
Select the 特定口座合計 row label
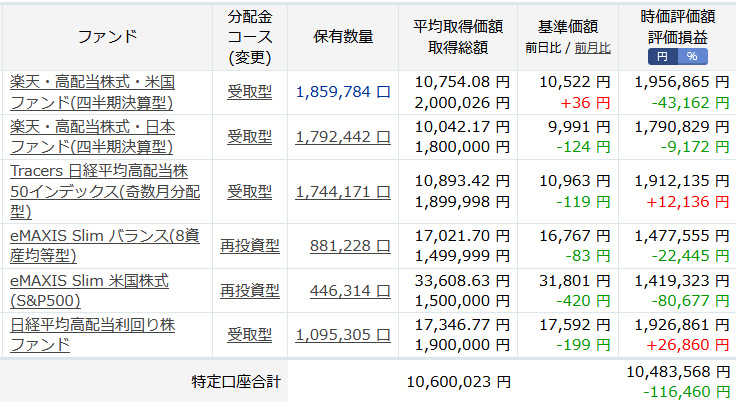coord(236,382)
